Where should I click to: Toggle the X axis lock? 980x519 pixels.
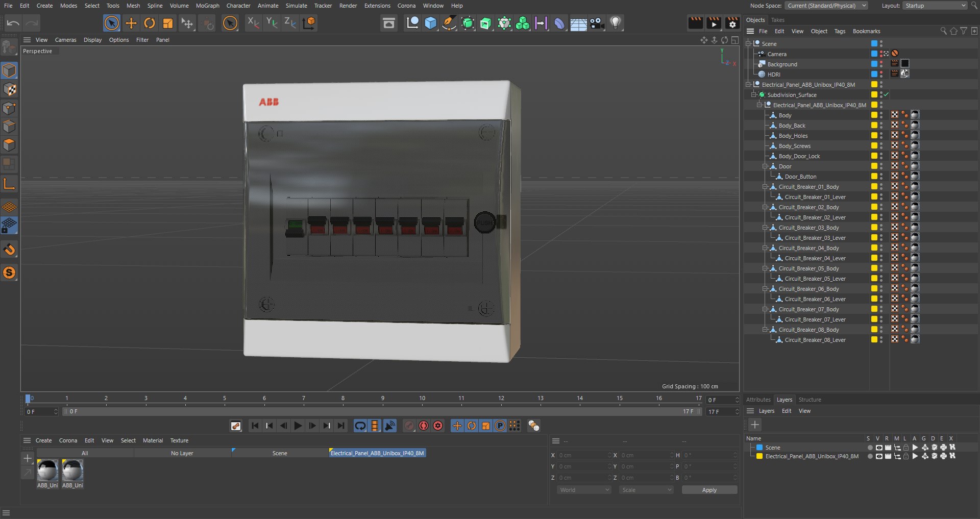click(x=253, y=23)
